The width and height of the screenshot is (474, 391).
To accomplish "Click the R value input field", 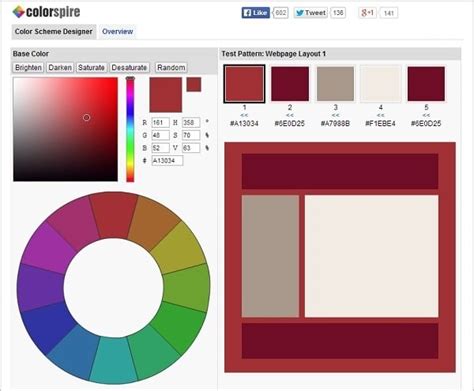I will [x=160, y=122].
